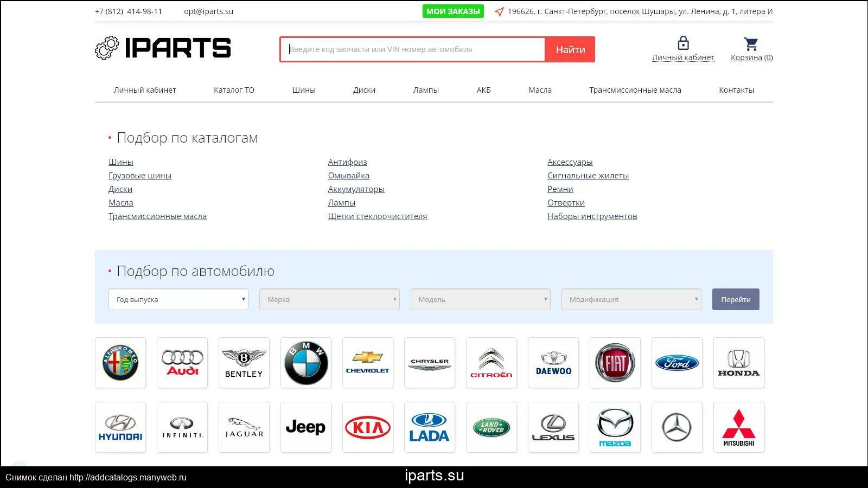Open Диски in the navigation bar
This screenshot has height=488, width=868.
pos(364,90)
